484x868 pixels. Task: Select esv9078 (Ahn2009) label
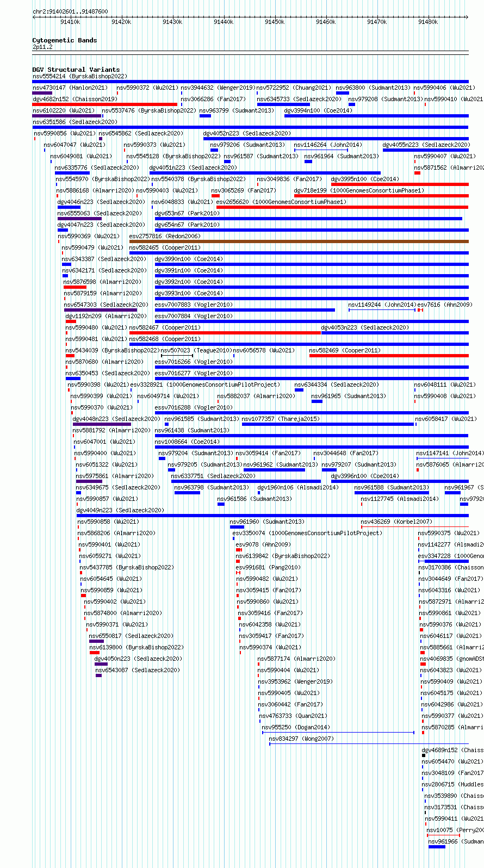(263, 544)
